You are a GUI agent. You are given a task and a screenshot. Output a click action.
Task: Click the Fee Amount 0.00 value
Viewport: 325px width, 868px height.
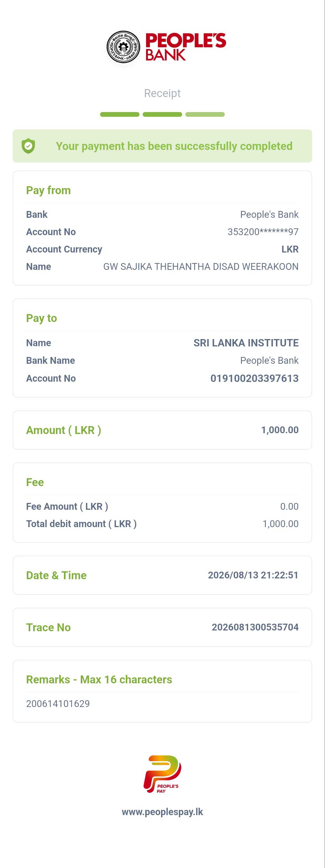[x=289, y=506]
